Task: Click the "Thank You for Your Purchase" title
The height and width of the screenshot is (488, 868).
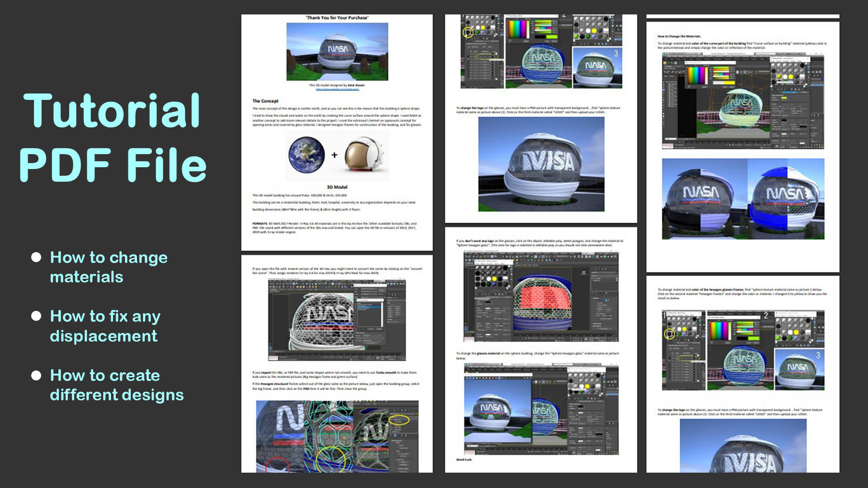Action: click(337, 18)
